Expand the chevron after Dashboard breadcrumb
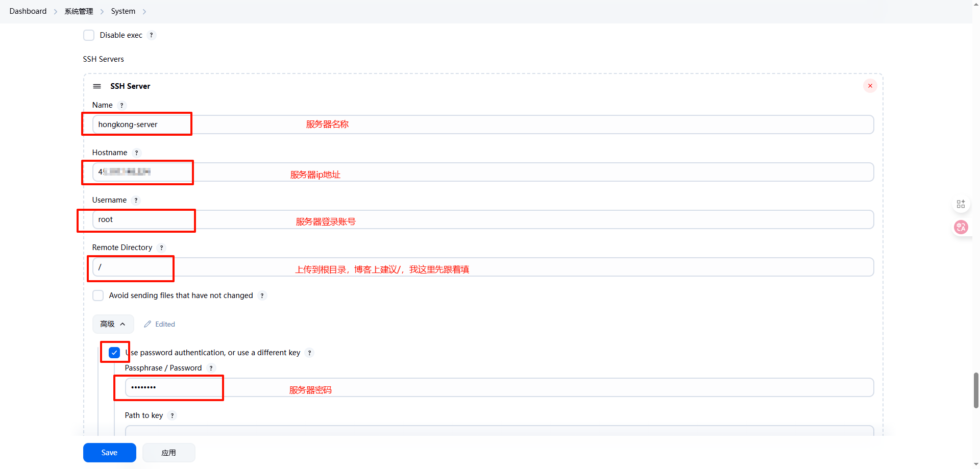 [x=56, y=12]
